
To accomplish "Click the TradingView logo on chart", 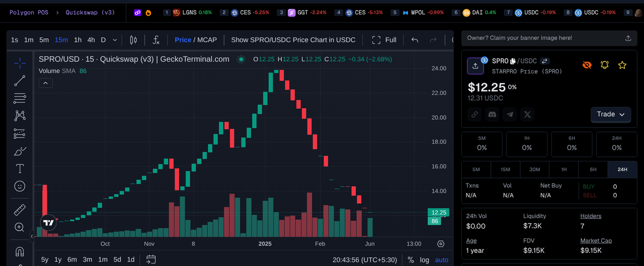I will click(48, 223).
